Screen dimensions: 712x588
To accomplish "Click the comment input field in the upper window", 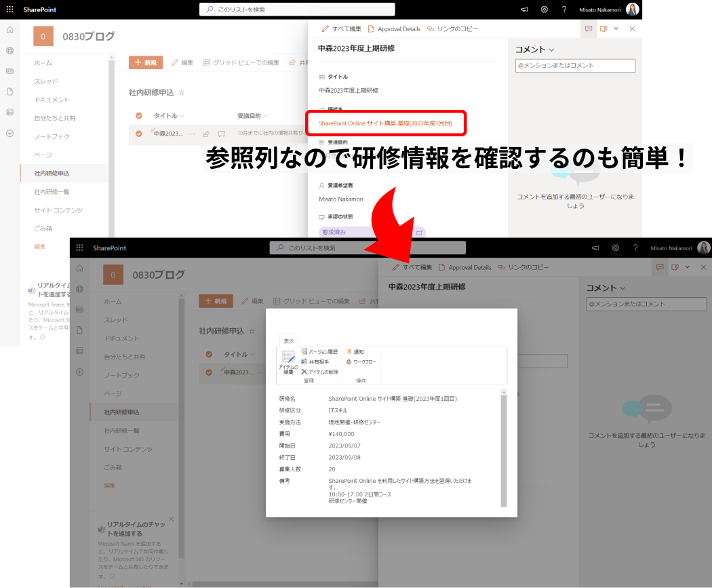I will (x=575, y=65).
